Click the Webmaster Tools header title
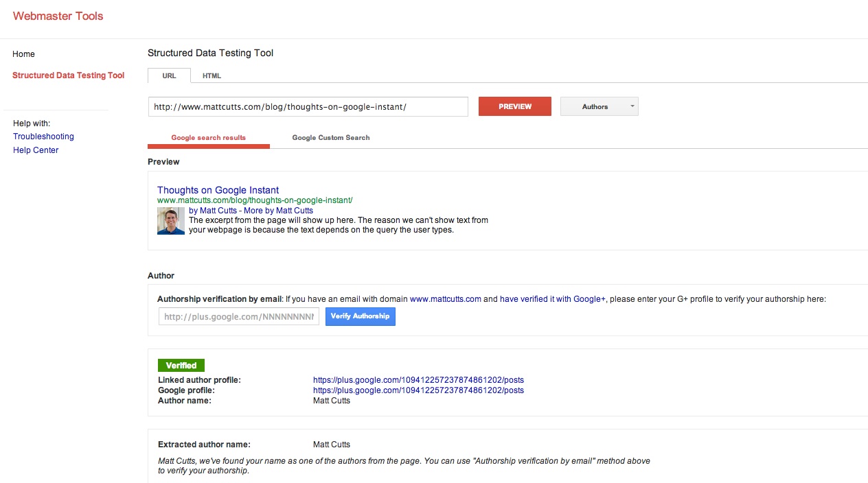 [58, 16]
